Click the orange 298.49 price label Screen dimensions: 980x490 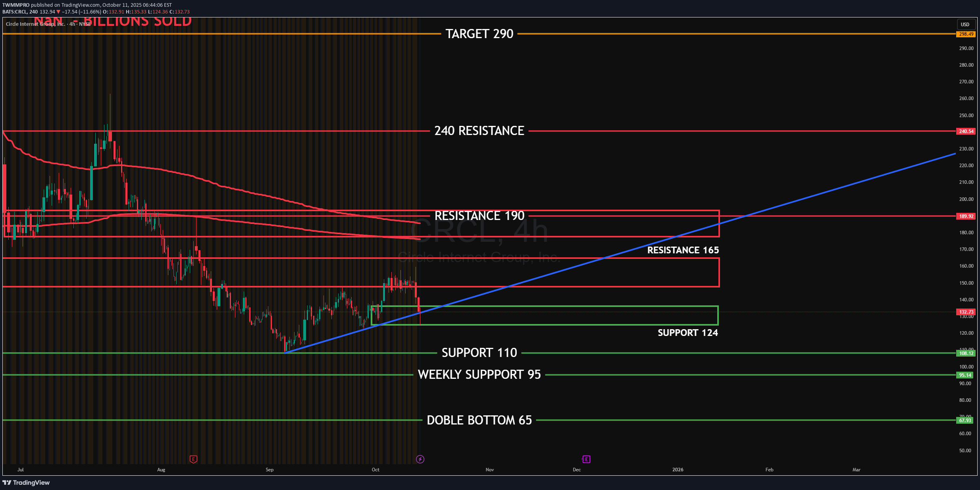coord(966,34)
